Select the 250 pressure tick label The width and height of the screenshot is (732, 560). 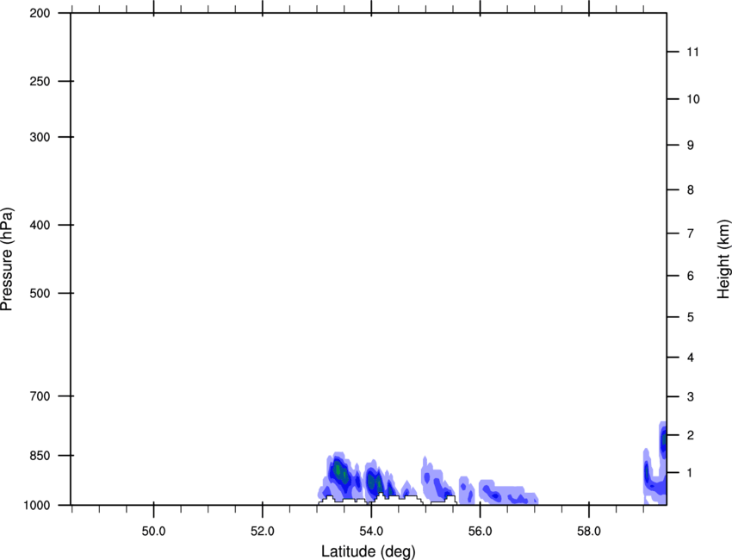[x=39, y=82]
